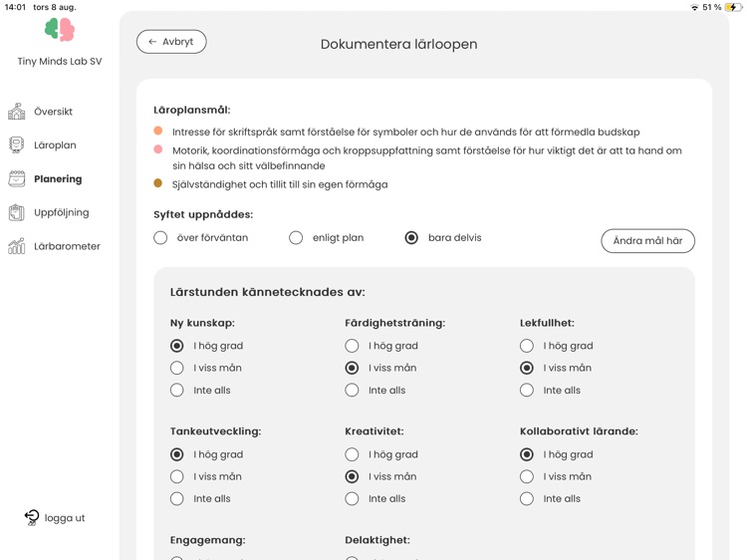Click the 'Lärstunden kännetecknades av:' heading
Viewport: 747px width, 560px height.
point(267,292)
